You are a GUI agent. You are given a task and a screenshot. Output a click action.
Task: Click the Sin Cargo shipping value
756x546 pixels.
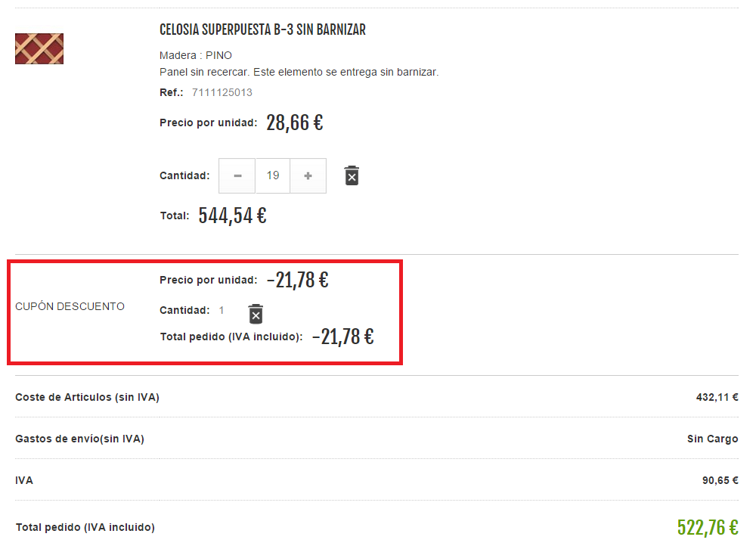pos(713,439)
